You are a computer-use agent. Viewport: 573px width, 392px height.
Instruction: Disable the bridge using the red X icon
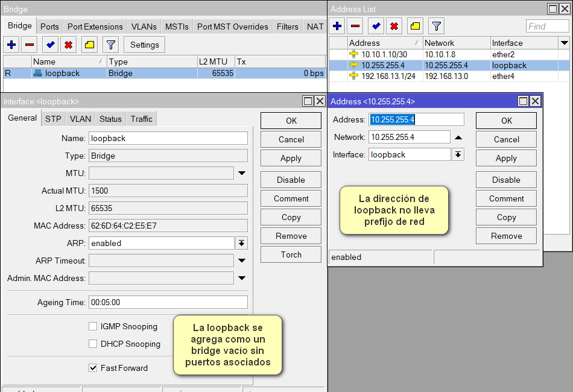pyautogui.click(x=68, y=45)
